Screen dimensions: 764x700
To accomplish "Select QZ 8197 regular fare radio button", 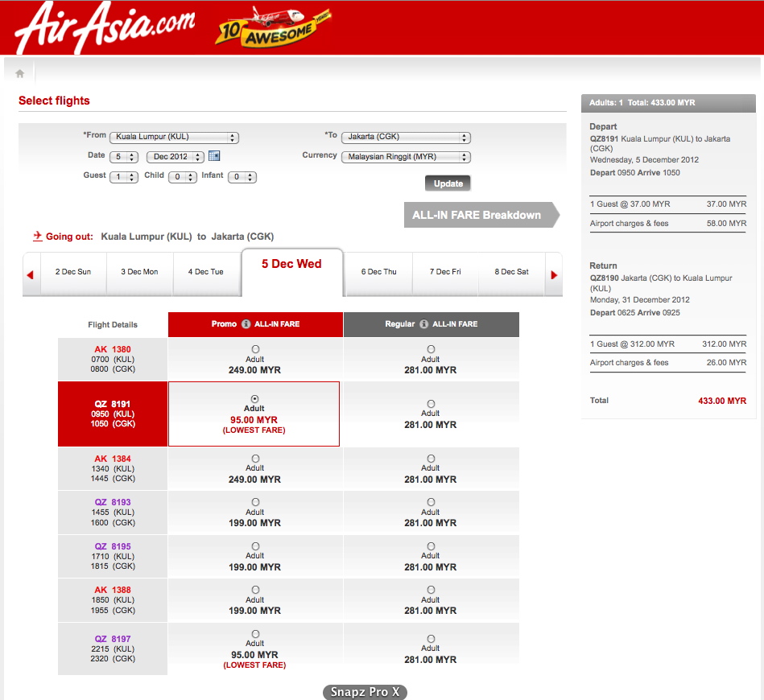I will tap(431, 639).
